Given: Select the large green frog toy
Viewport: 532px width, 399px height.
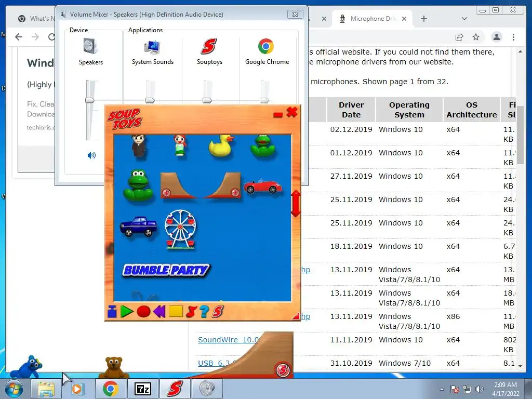Looking at the screenshot, I should [x=138, y=185].
